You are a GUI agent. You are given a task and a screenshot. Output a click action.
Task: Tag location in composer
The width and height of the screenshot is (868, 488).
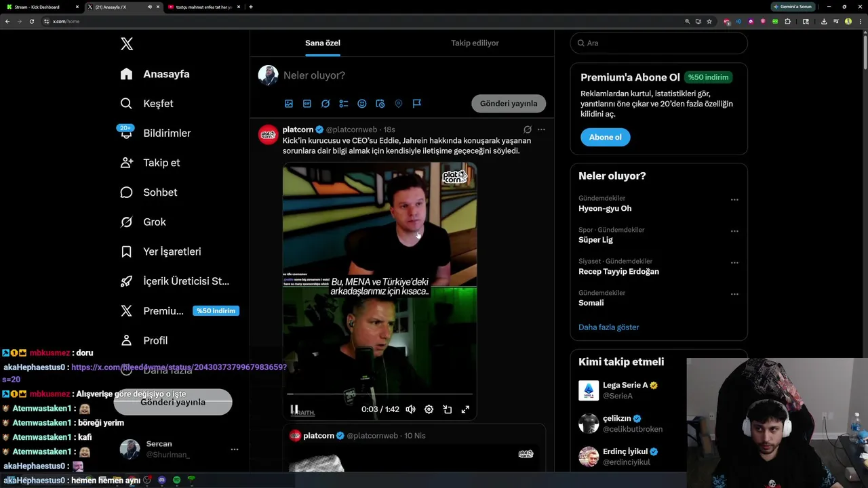(399, 104)
